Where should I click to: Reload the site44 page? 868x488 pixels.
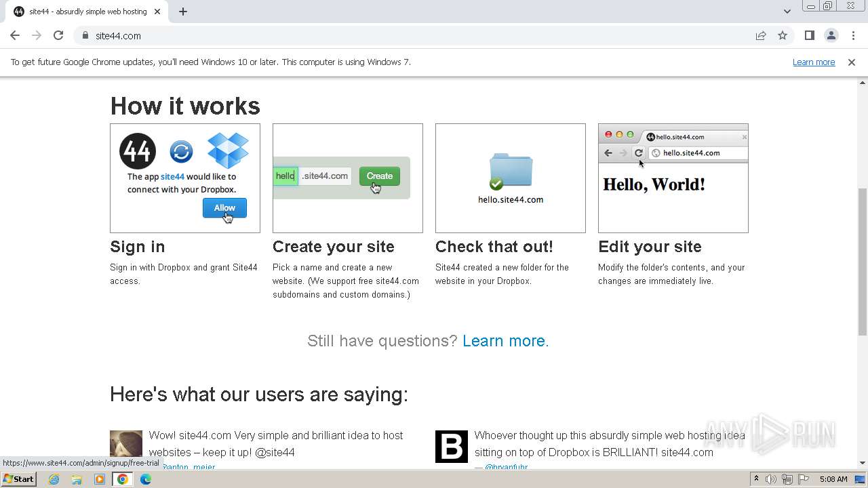pyautogui.click(x=58, y=35)
